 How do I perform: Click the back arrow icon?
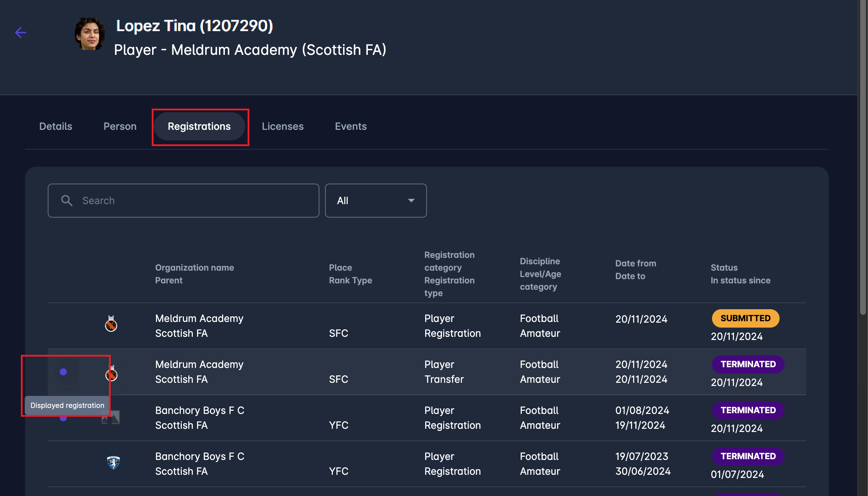click(x=21, y=33)
